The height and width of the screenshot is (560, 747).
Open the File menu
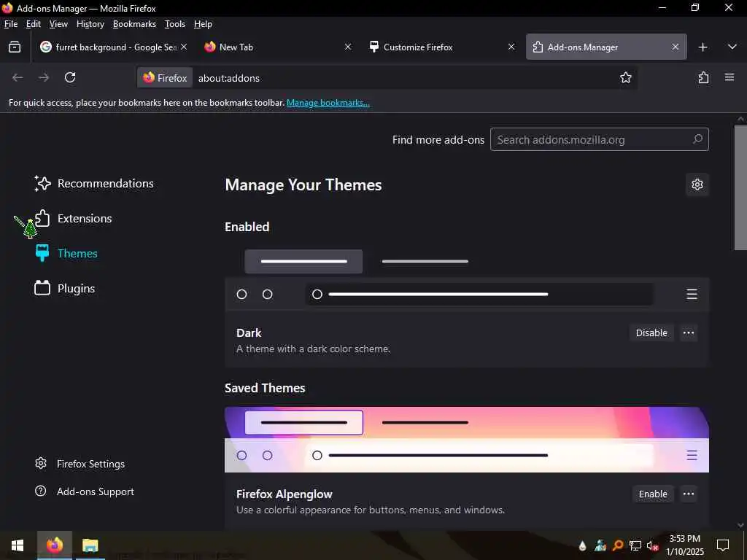coord(10,24)
